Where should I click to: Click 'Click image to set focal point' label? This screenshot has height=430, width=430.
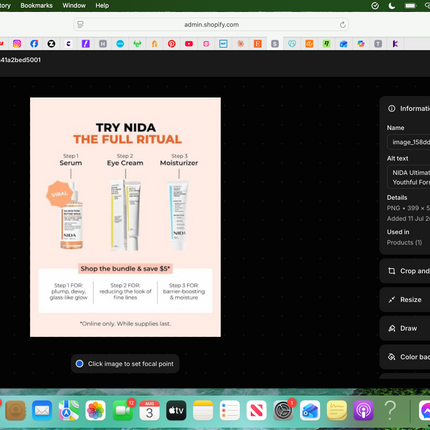131,364
